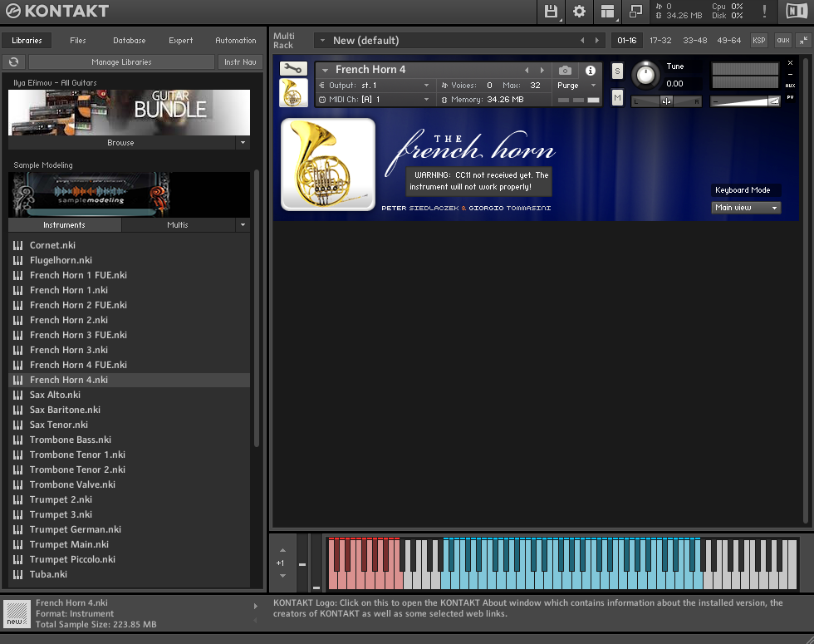Open dropdown arrow next to Multis tab
The image size is (814, 644).
point(243,225)
